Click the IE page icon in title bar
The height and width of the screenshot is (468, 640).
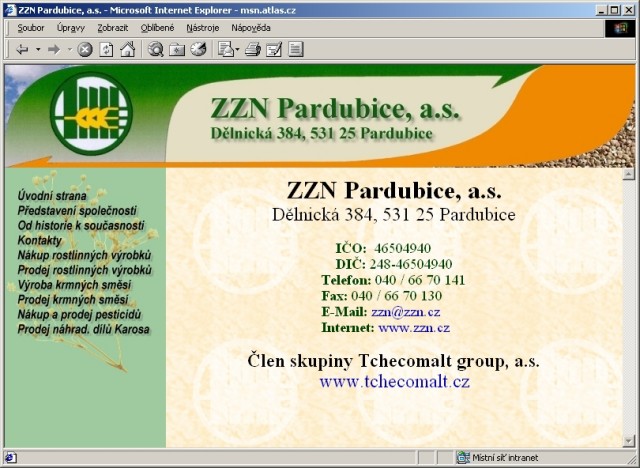coord(10,10)
